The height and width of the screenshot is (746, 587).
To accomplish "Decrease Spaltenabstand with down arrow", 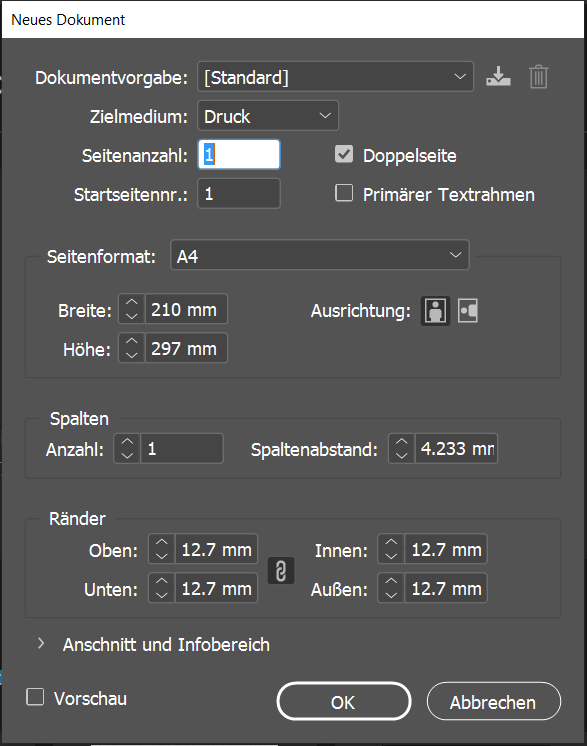I will click(x=401, y=456).
